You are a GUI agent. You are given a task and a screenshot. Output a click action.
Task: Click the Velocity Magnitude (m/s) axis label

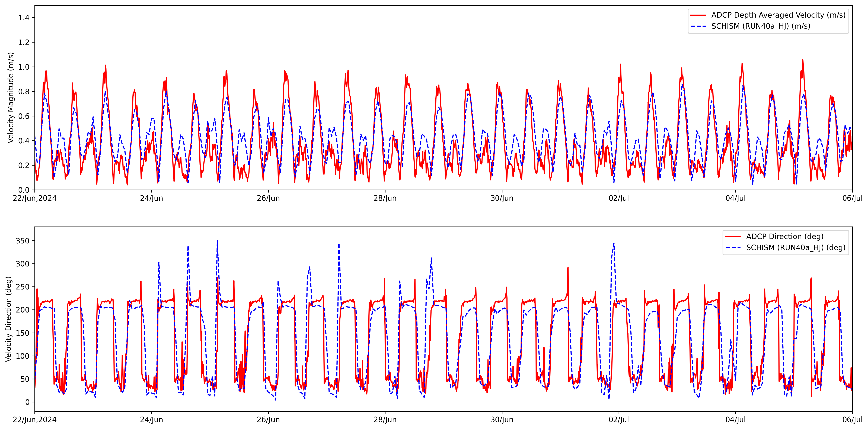pos(11,98)
